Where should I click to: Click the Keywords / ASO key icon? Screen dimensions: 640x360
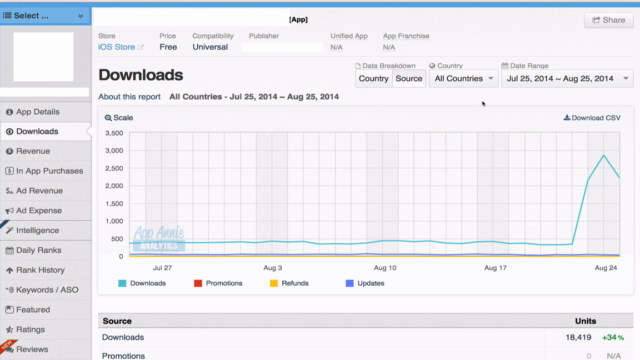click(x=9, y=290)
